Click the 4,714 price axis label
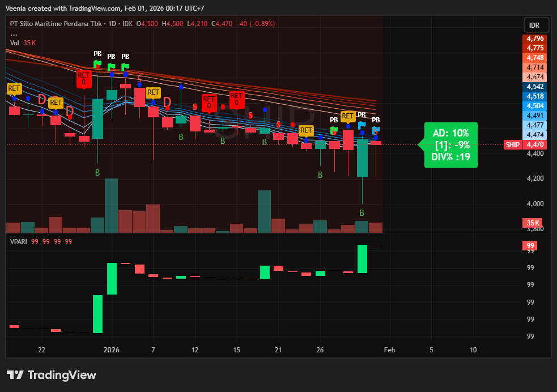The height and width of the screenshot is (392, 557). (x=535, y=67)
